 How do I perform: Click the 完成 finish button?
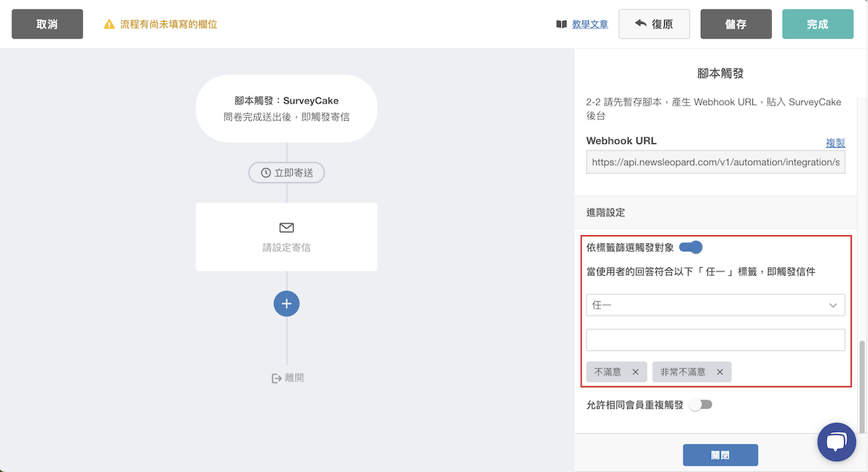(x=817, y=24)
